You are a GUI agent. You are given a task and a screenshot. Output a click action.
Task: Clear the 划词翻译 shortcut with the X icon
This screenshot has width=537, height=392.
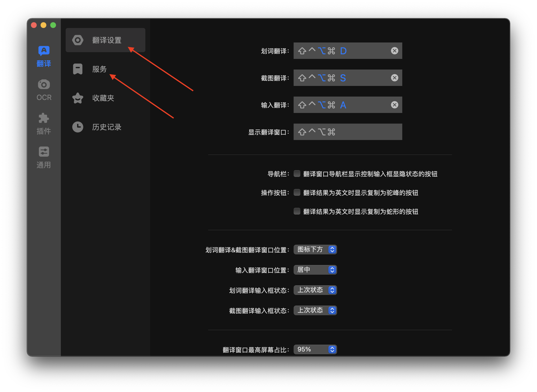tap(395, 51)
